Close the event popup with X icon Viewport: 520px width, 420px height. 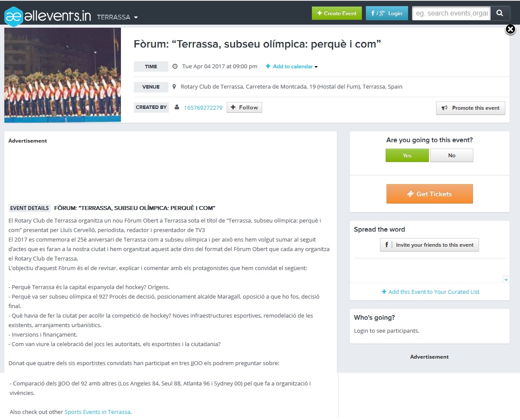click(510, 29)
